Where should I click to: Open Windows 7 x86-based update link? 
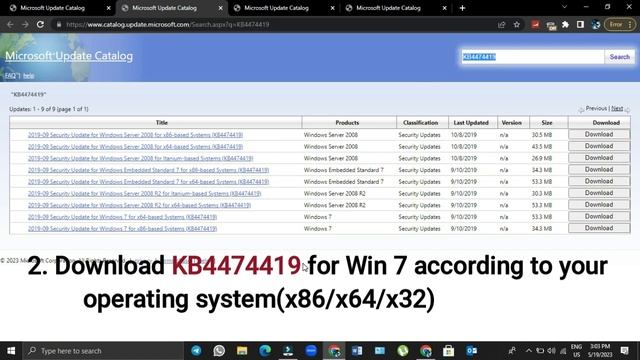[122, 229]
